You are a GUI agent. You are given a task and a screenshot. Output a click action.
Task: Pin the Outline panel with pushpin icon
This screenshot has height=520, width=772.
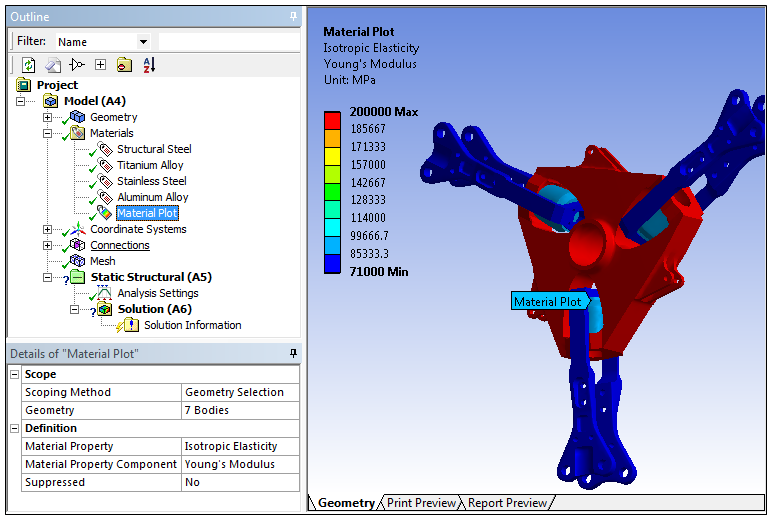pos(292,17)
